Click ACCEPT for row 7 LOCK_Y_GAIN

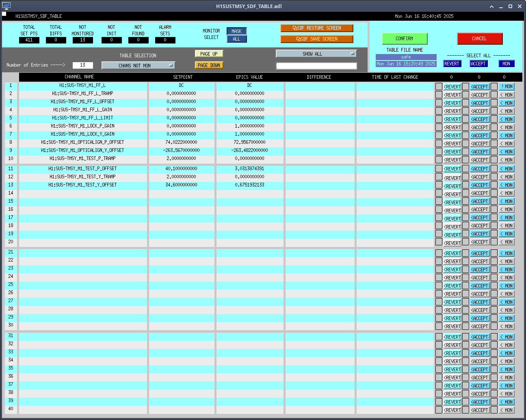coord(480,136)
